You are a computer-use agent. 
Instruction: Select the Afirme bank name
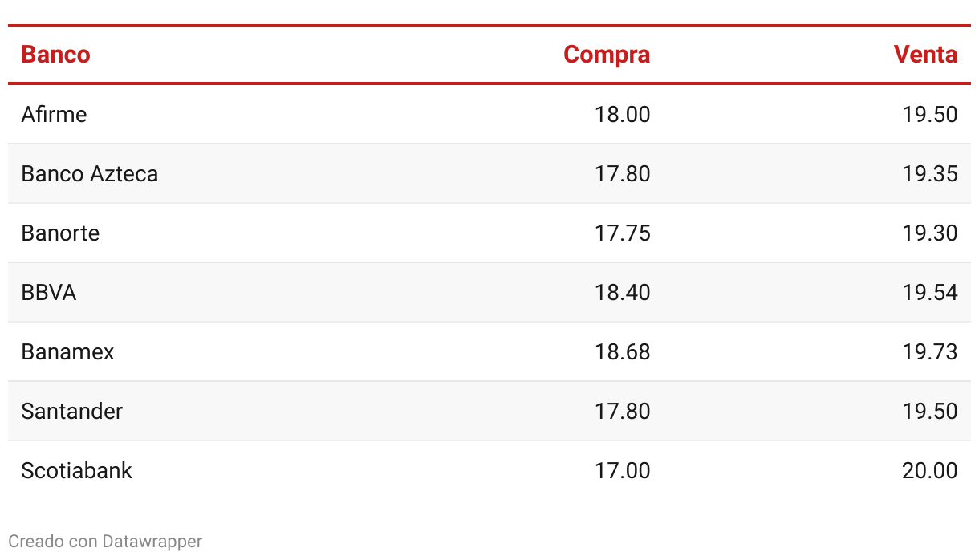(54, 114)
